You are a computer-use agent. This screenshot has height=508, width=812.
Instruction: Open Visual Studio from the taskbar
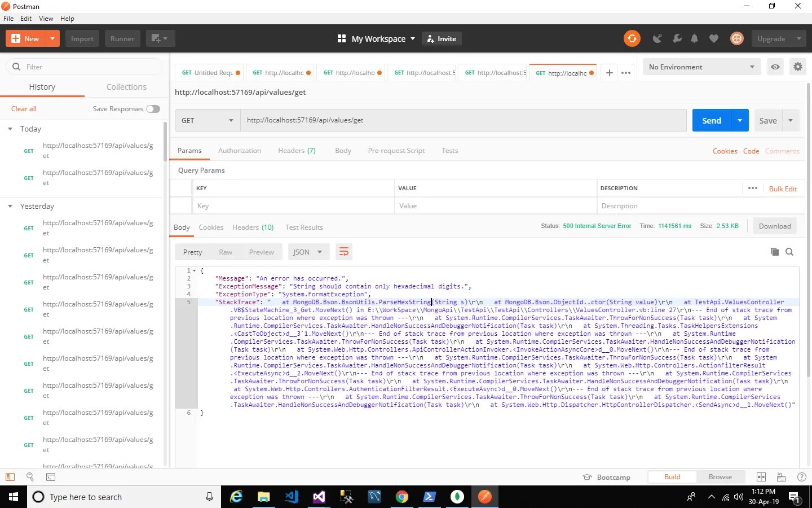pos(319,497)
